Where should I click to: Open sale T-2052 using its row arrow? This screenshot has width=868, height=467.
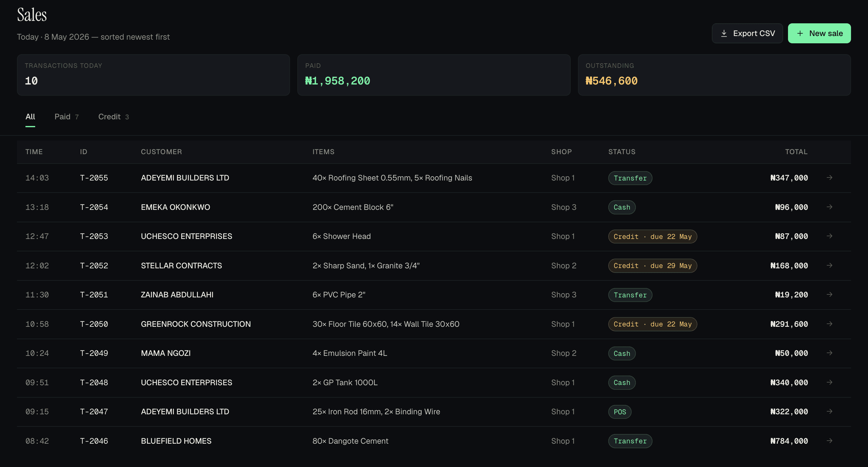[x=829, y=265]
